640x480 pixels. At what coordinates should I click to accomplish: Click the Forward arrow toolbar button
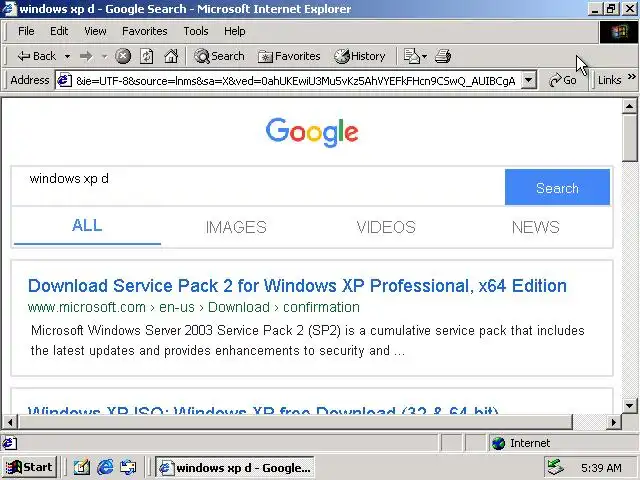[86, 56]
